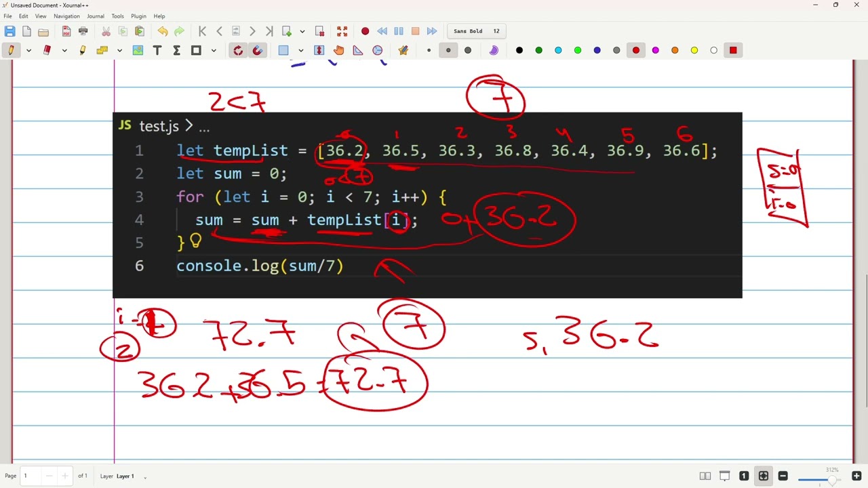Viewport: 868px width, 488px height.
Task: Go to the first page
Action: tap(202, 31)
